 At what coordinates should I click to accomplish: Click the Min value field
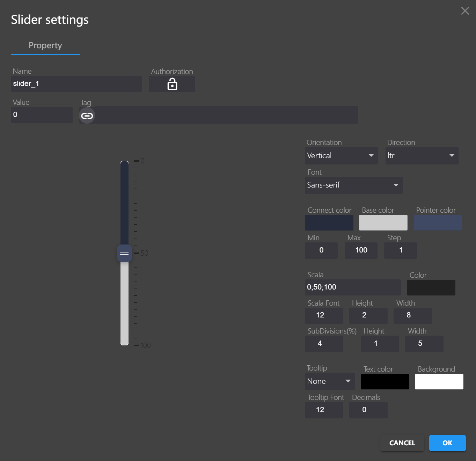pos(321,250)
